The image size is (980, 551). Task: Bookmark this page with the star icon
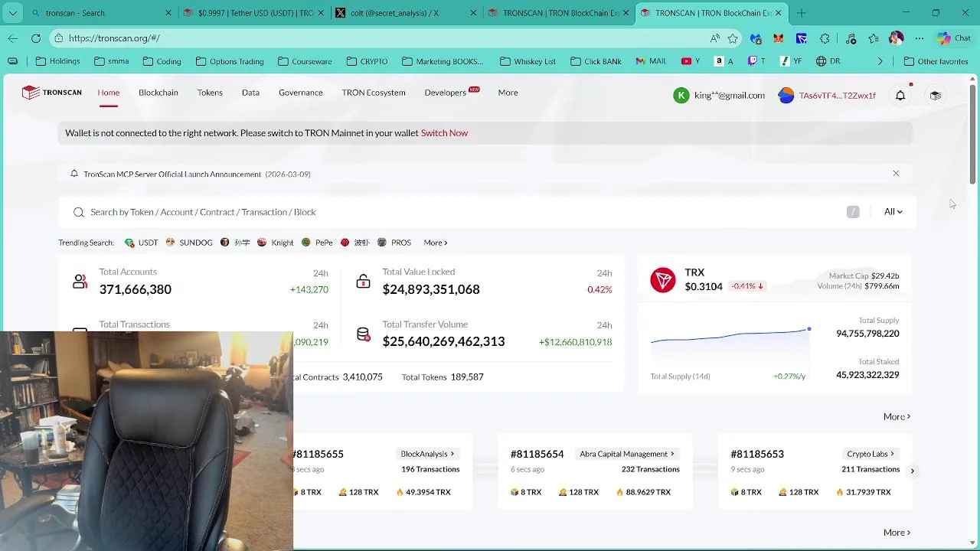pos(733,38)
